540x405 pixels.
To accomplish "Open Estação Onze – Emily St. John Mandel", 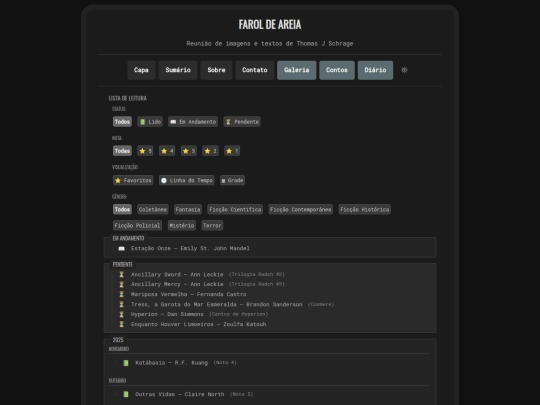I will click(x=190, y=248).
